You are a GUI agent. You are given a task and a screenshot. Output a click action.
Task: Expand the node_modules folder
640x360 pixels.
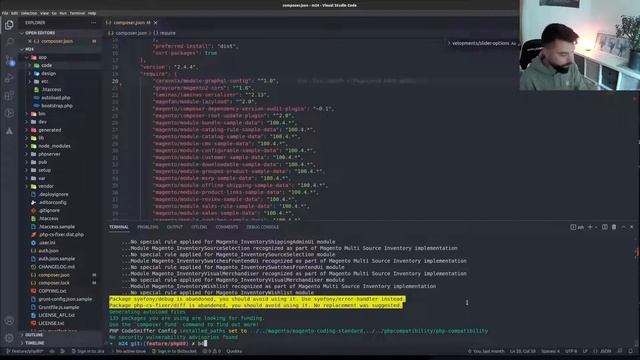pyautogui.click(x=60, y=146)
